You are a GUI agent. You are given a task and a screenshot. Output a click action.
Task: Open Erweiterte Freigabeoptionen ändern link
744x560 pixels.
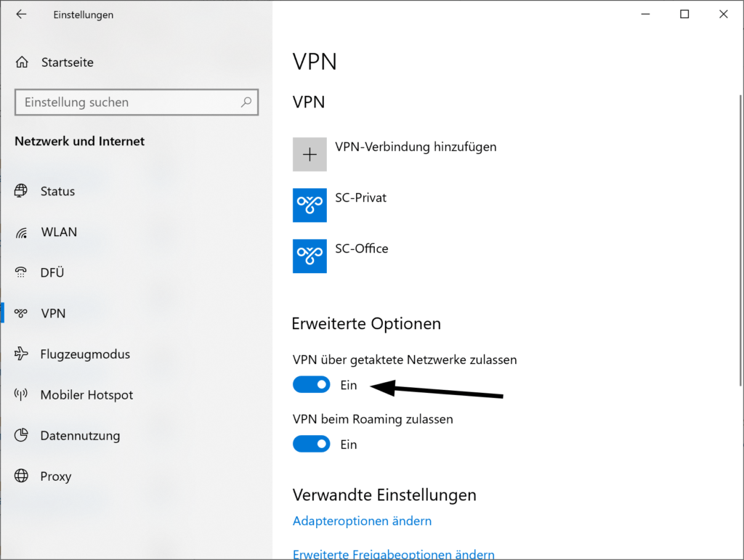[x=393, y=554]
